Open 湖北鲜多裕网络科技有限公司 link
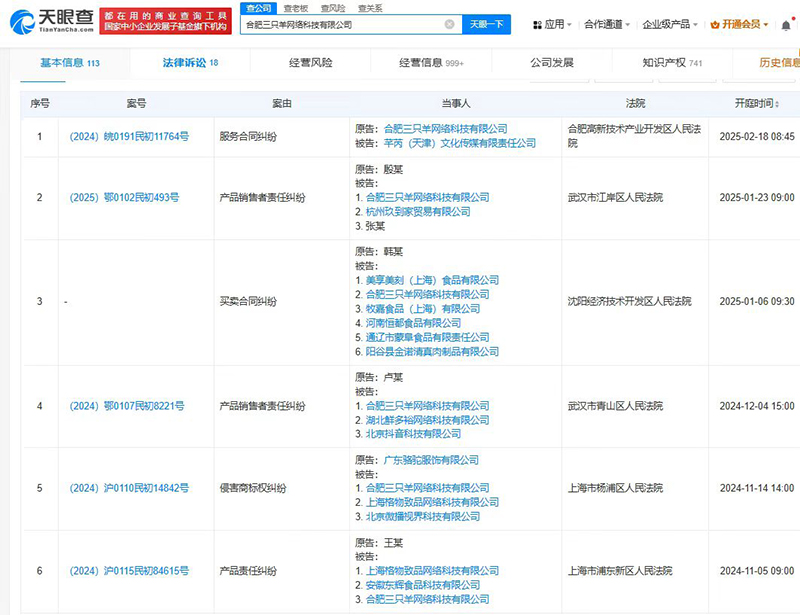 click(428, 420)
